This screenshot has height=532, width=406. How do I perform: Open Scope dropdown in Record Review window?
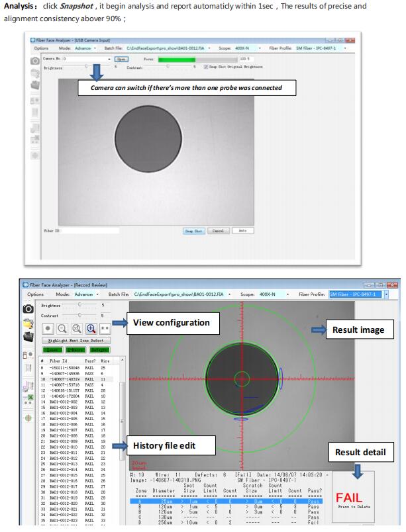(x=288, y=294)
